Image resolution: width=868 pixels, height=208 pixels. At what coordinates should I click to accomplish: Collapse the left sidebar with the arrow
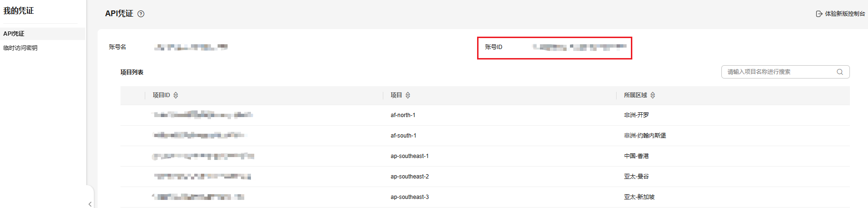90,204
